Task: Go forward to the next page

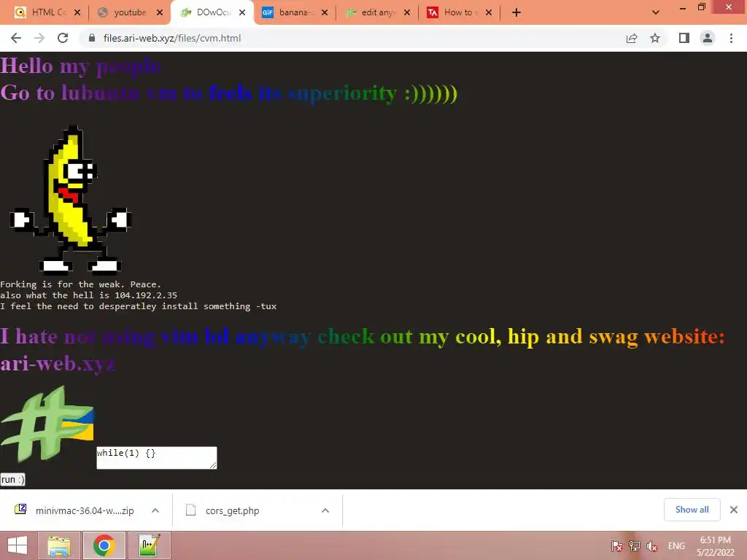Action: click(x=39, y=38)
